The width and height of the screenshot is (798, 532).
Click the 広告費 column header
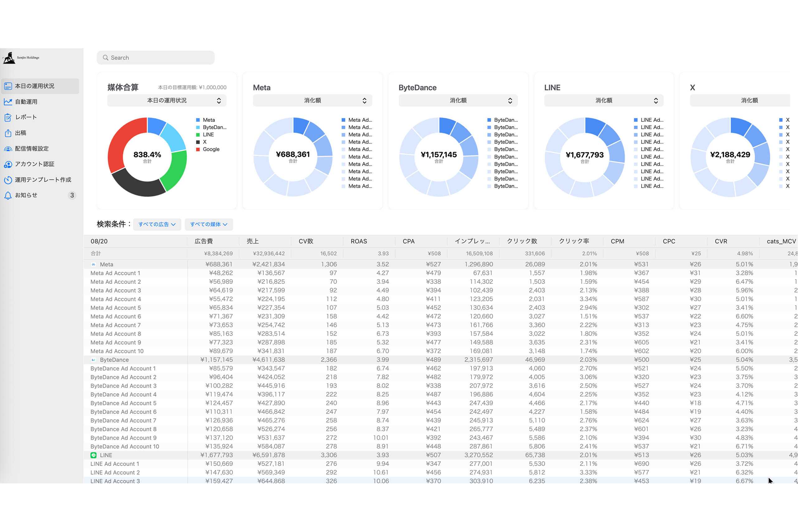point(204,241)
